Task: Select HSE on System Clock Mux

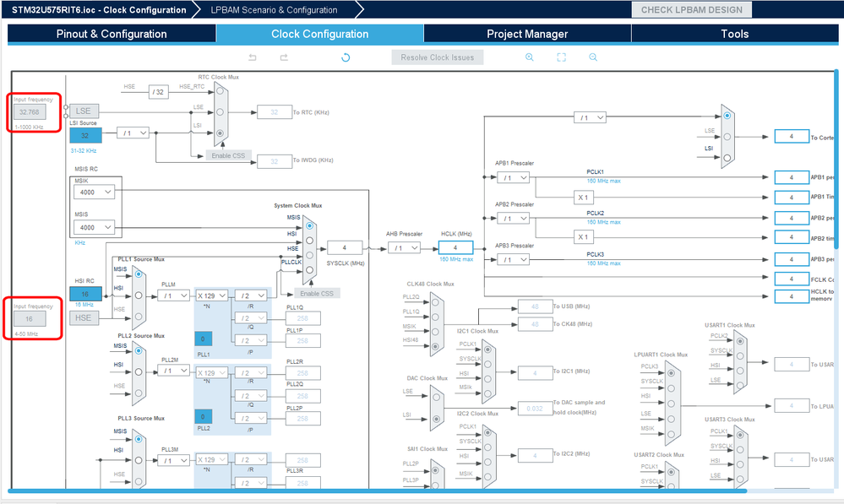Action: [x=309, y=256]
